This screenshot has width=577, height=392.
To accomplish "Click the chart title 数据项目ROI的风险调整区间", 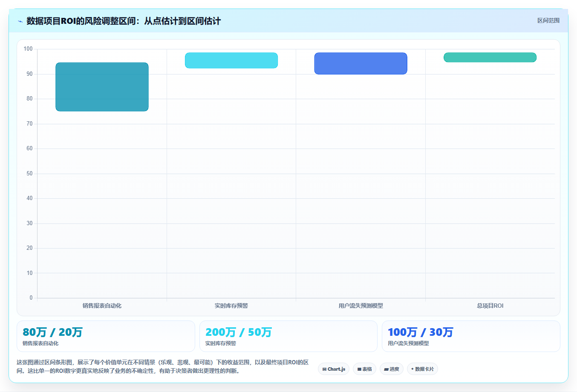I will point(124,21).
